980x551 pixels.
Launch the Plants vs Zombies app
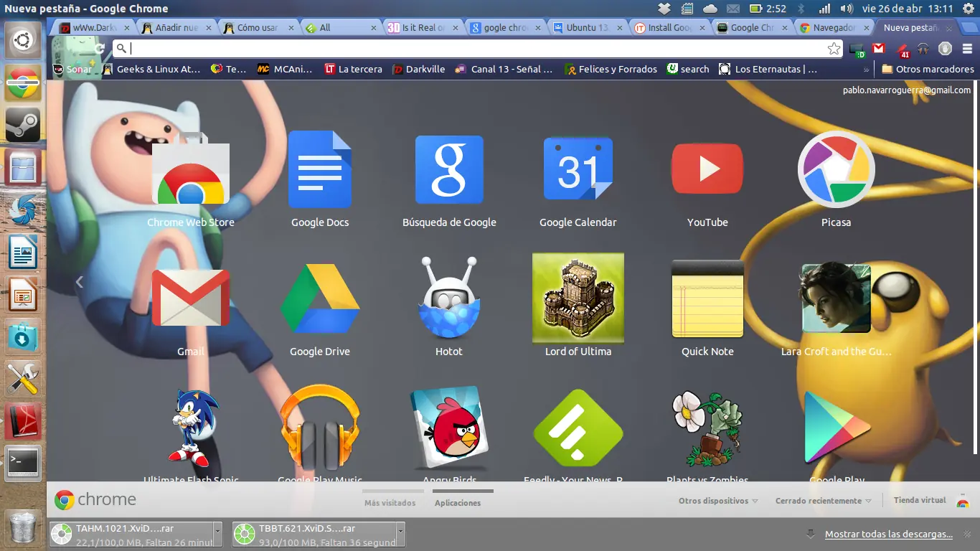coord(707,428)
